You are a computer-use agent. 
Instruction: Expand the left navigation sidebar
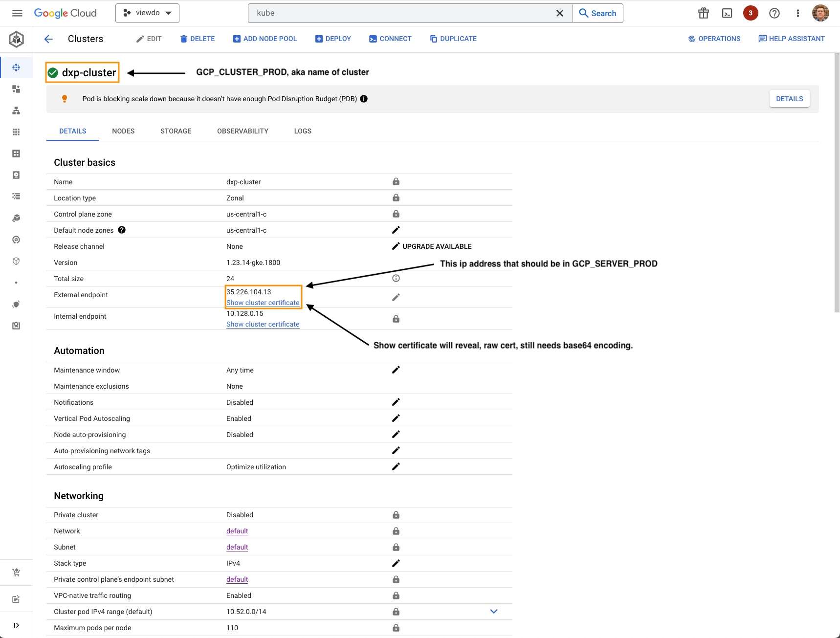pyautogui.click(x=16, y=625)
